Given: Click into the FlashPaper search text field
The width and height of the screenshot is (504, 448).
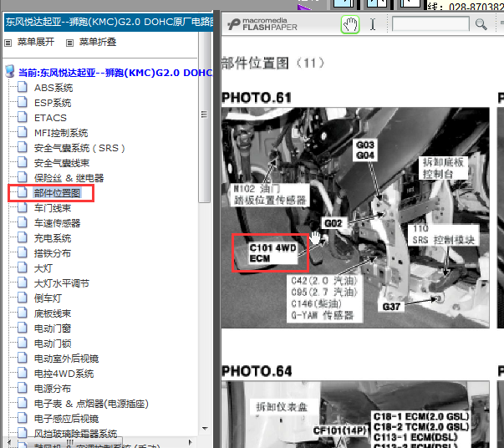Looking at the screenshot, I should coord(430,24).
